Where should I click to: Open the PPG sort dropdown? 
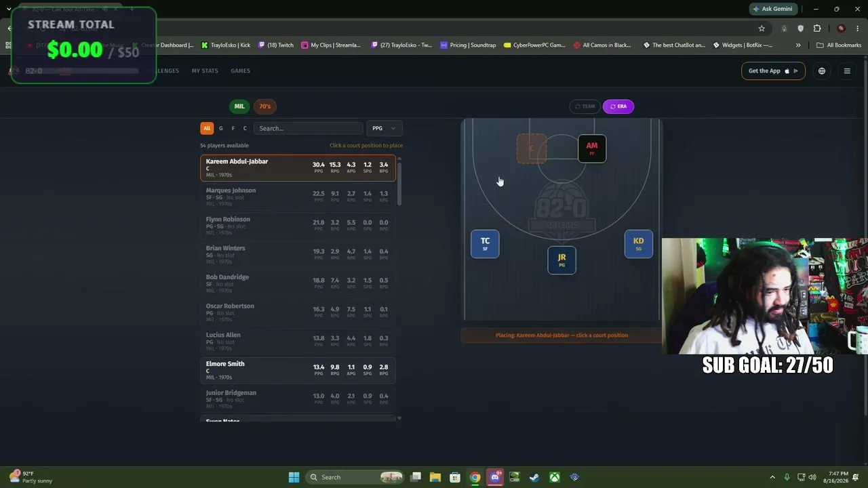[x=384, y=128]
